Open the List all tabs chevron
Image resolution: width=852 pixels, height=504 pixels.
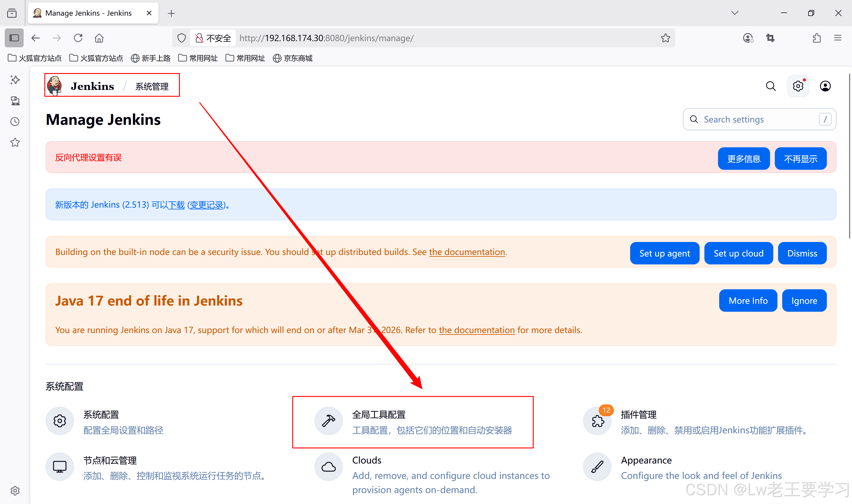[734, 13]
